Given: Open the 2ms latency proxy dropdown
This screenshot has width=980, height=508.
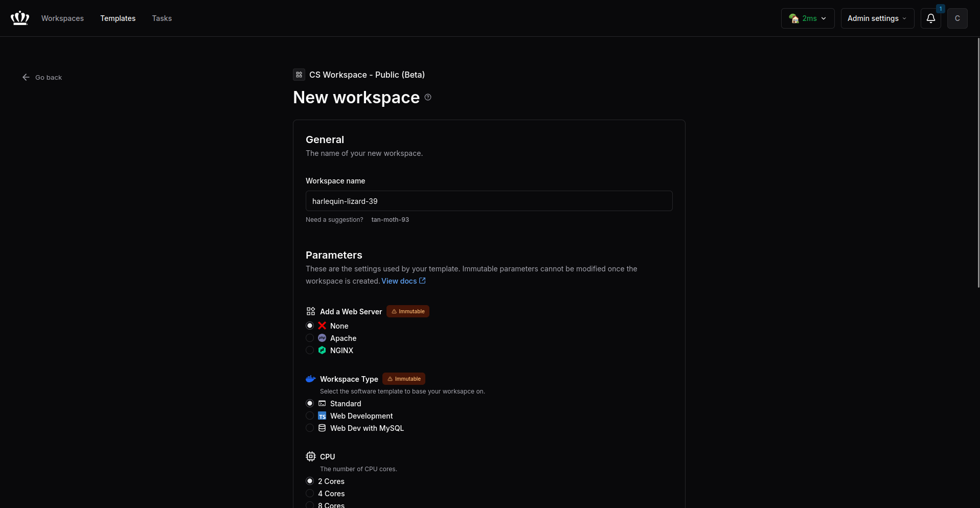Looking at the screenshot, I should click(807, 18).
